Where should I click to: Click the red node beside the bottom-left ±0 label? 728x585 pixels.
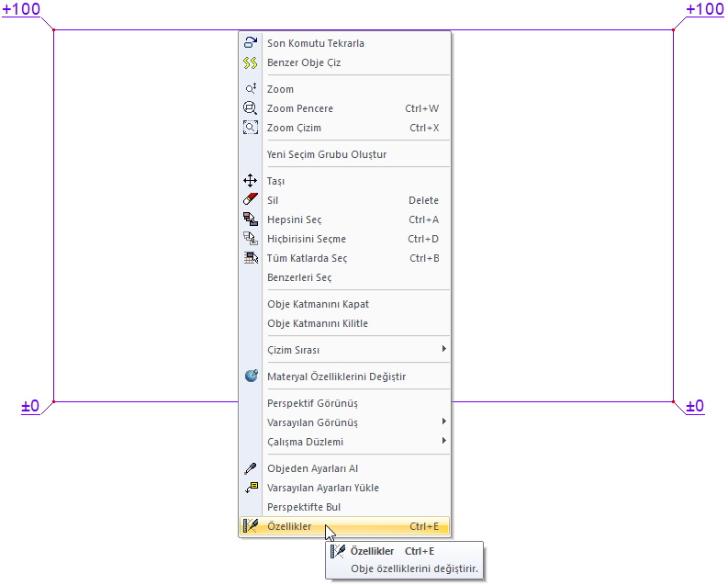[x=54, y=401]
